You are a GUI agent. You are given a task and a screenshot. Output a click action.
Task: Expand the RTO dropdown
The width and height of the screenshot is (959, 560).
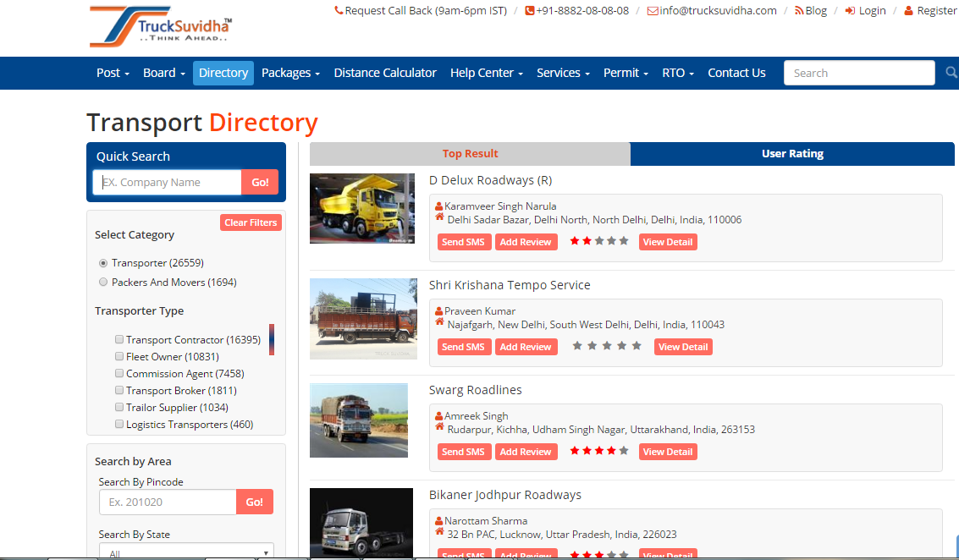678,73
